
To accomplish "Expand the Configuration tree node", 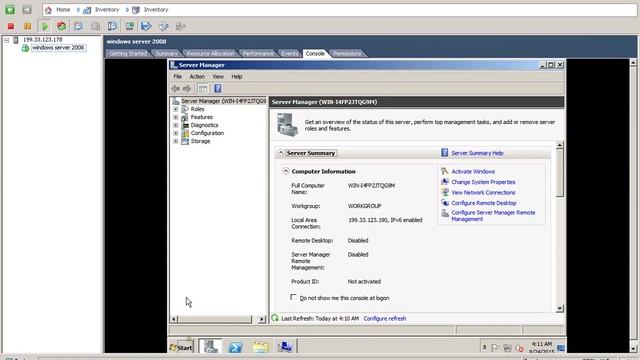I will click(x=176, y=133).
